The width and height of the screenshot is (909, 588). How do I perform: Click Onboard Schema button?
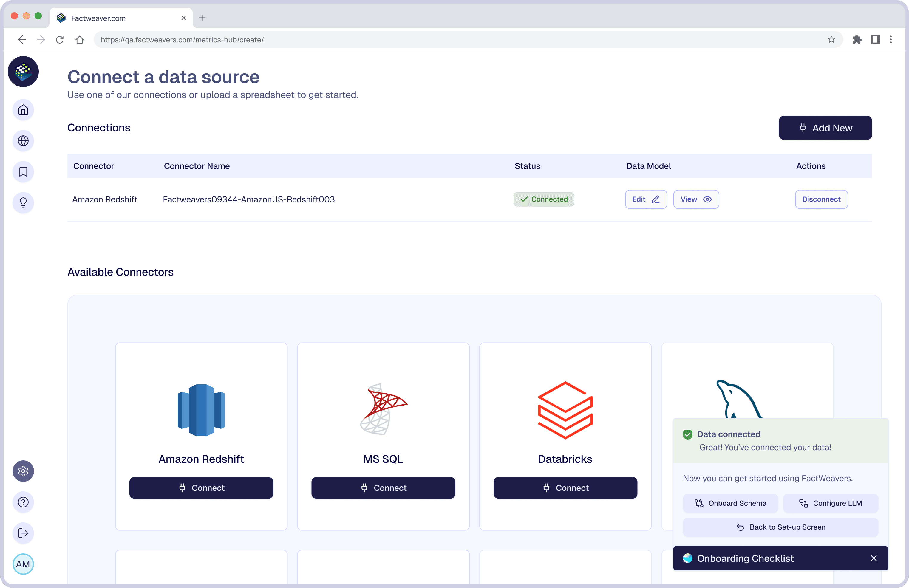tap(730, 503)
